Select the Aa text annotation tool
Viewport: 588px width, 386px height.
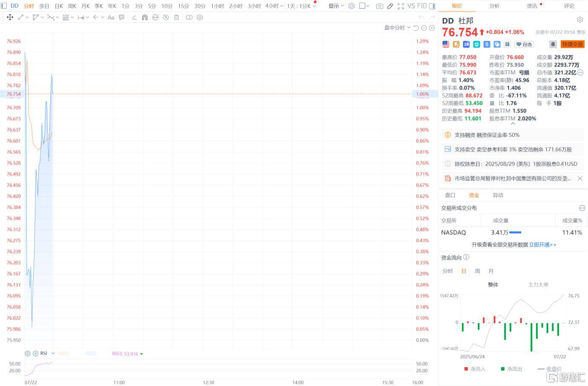[111, 17]
